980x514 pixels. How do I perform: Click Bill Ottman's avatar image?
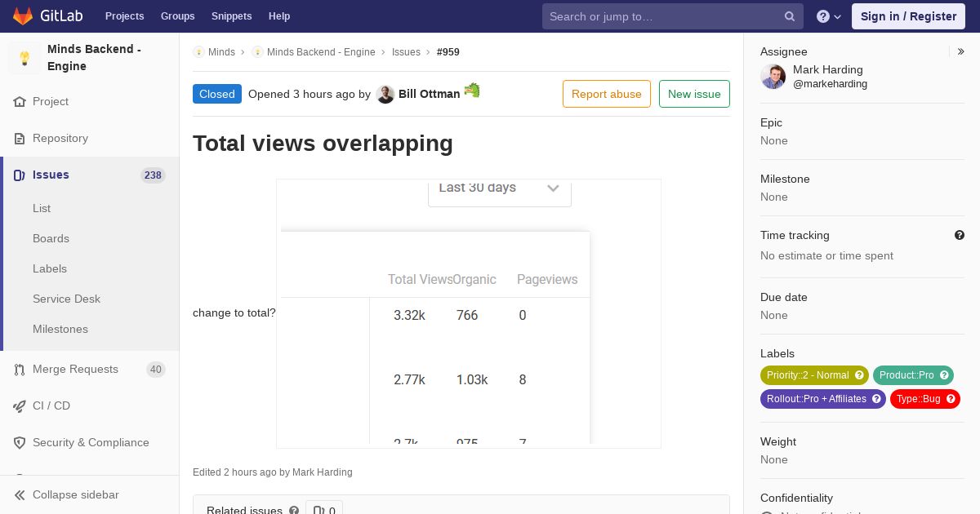click(385, 94)
